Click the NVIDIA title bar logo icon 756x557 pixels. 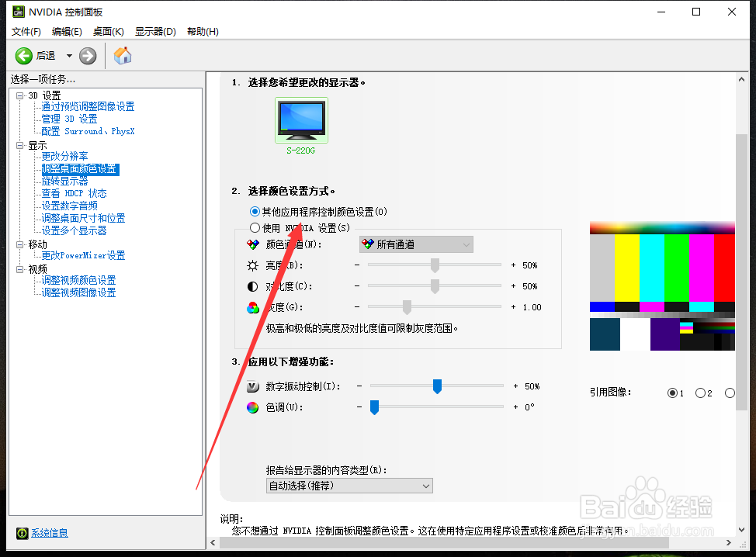click(19, 12)
